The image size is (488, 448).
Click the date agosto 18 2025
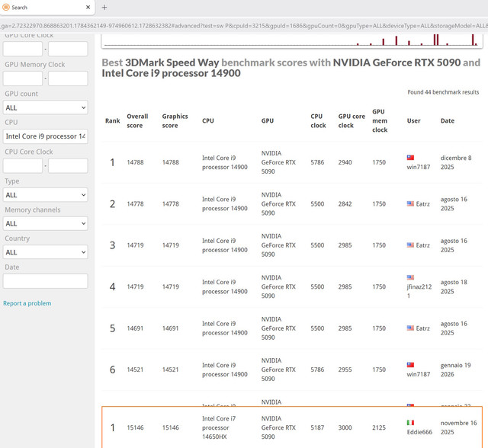pos(454,286)
